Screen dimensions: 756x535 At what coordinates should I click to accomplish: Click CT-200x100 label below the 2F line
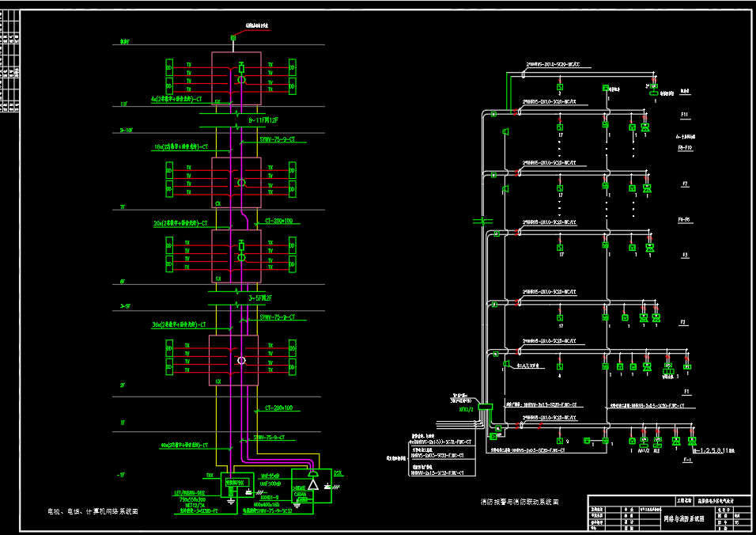click(278, 408)
